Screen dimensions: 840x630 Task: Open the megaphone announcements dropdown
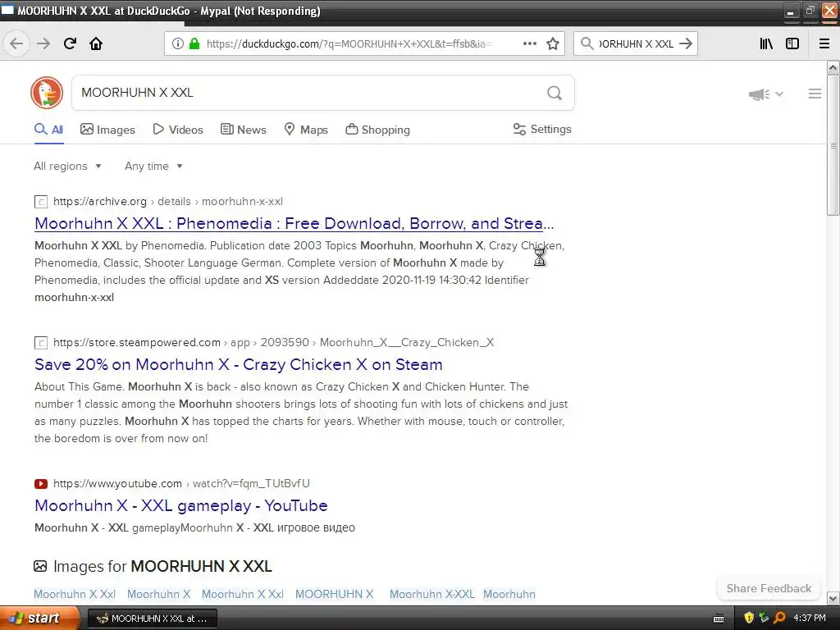tap(765, 94)
